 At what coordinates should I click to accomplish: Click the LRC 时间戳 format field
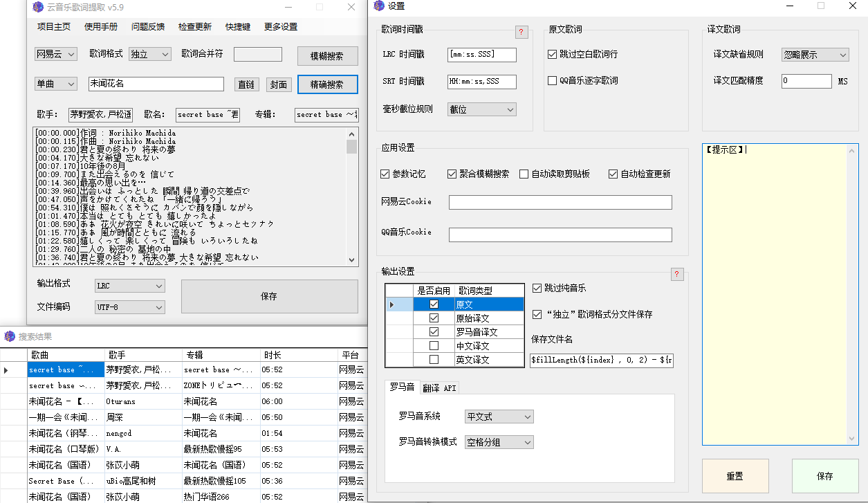pyautogui.click(x=482, y=54)
